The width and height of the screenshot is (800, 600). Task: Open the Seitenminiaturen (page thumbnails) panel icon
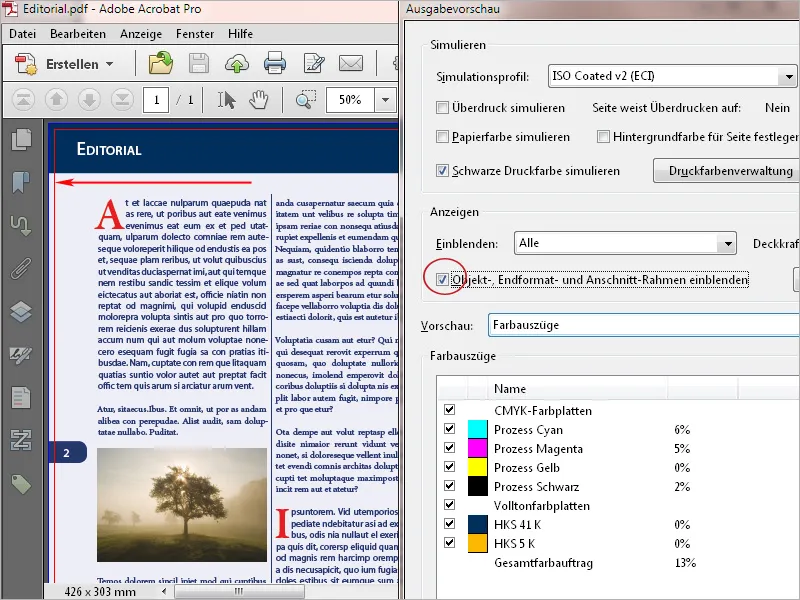[x=21, y=139]
